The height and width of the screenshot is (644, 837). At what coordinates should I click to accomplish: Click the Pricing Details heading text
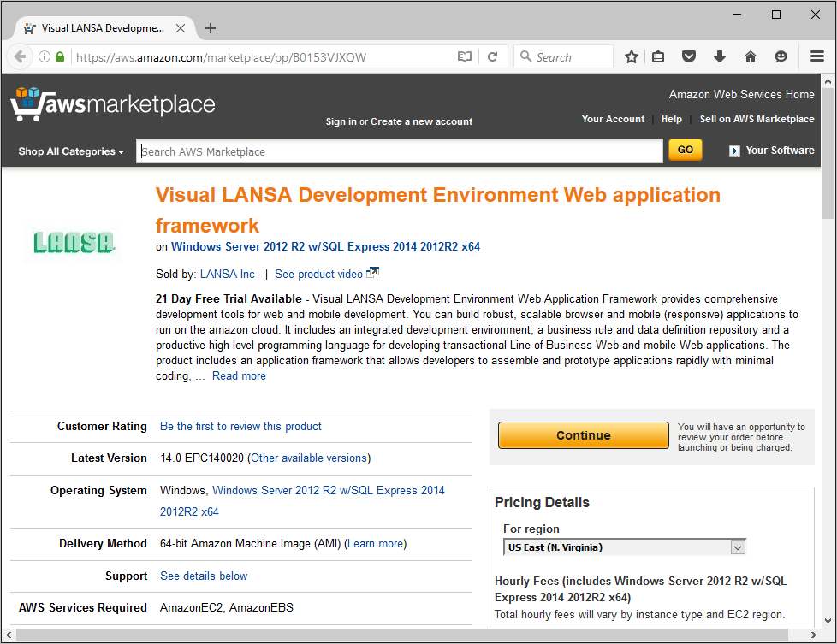click(x=542, y=503)
